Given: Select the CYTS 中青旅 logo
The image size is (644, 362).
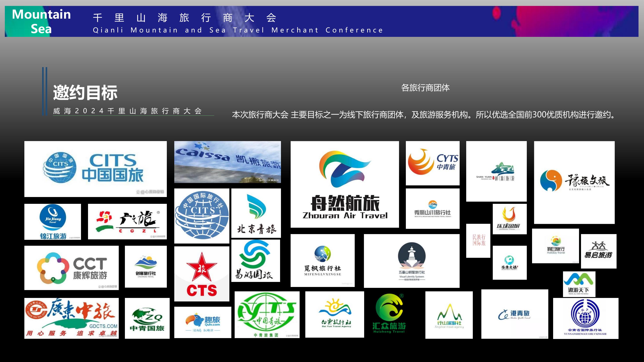Looking at the screenshot, I should tap(432, 163).
